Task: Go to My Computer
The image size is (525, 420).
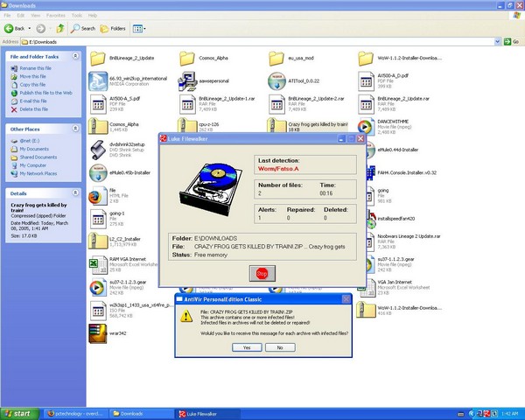Action: click(x=33, y=165)
